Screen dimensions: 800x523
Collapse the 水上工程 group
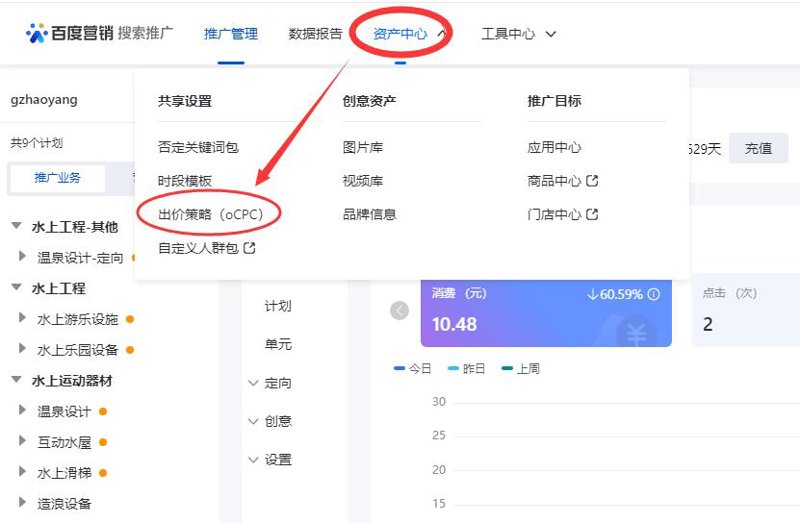16,287
